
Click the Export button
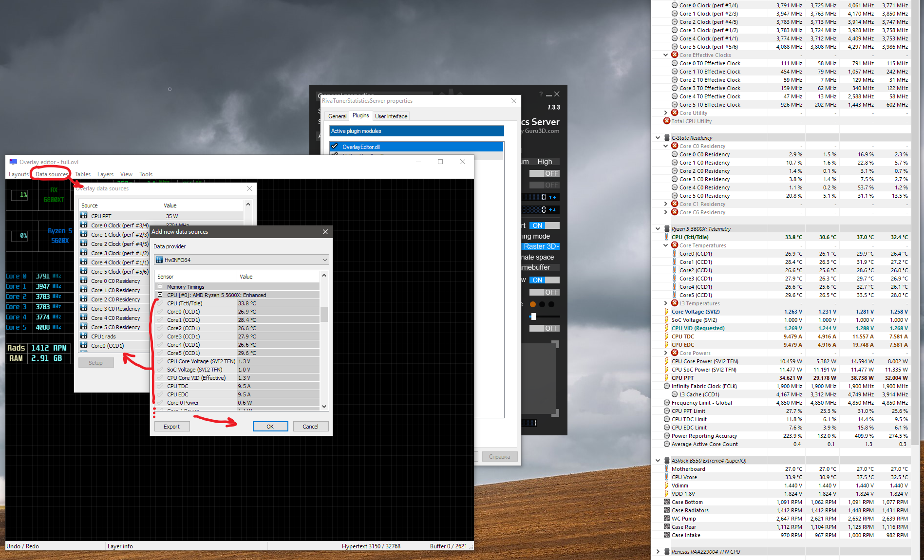(x=171, y=427)
